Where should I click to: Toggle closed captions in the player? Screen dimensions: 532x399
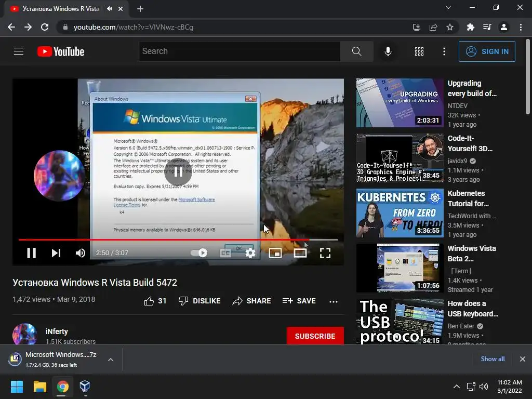225,253
